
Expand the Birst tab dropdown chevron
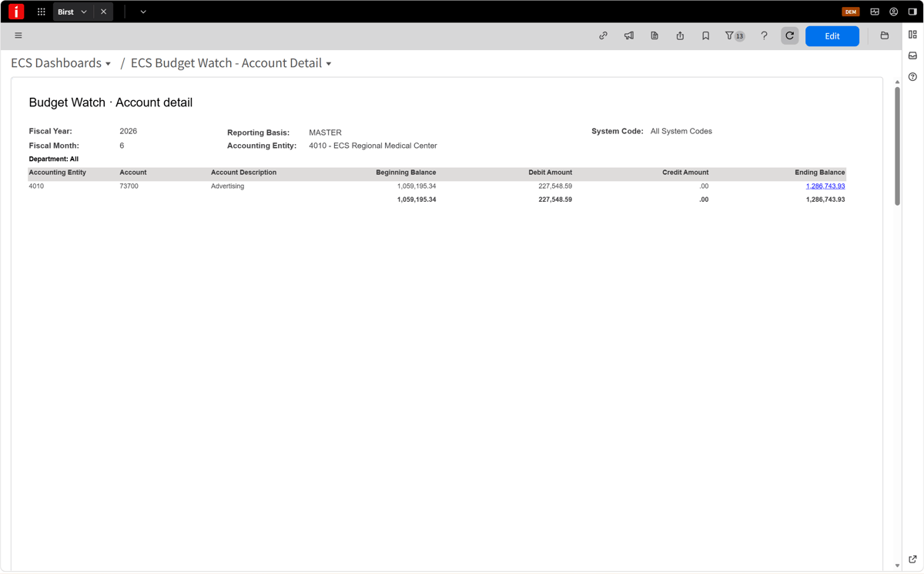84,12
